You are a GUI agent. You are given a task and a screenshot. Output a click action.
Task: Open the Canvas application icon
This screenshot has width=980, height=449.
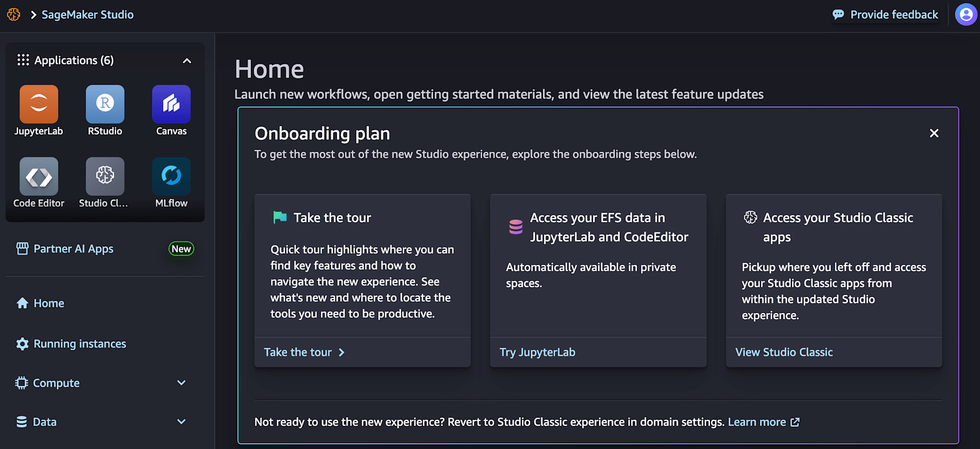coord(171,104)
